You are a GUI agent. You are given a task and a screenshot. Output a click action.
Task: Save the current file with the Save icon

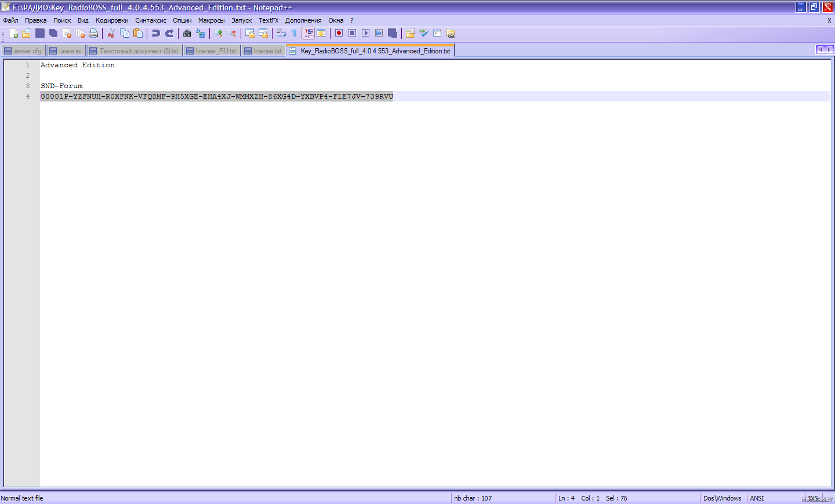pyautogui.click(x=40, y=34)
